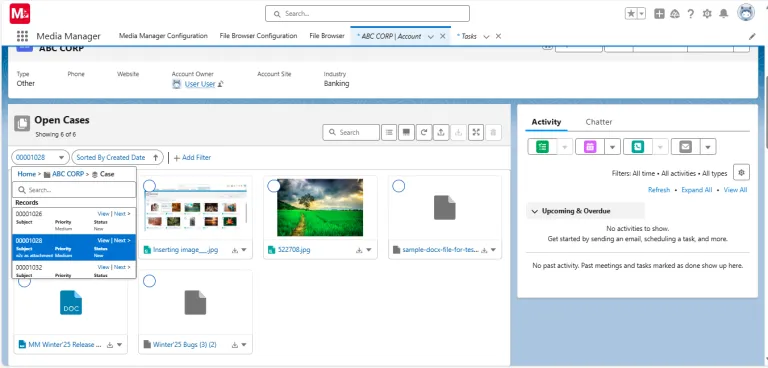Create a New Task with green icon
This screenshot has height=368, width=768.
[x=542, y=147]
